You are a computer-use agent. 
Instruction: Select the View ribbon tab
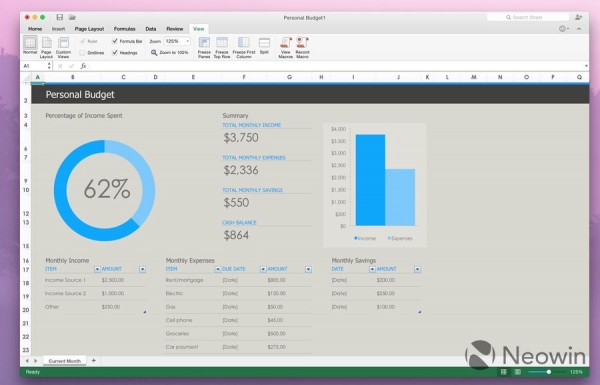coord(199,29)
